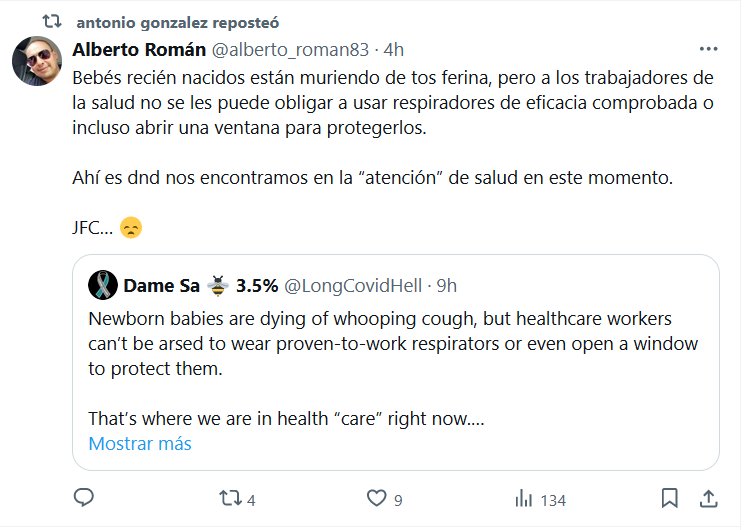This screenshot has width=744, height=530.
Task: Click the Dame Sa display name
Action: coord(160,286)
